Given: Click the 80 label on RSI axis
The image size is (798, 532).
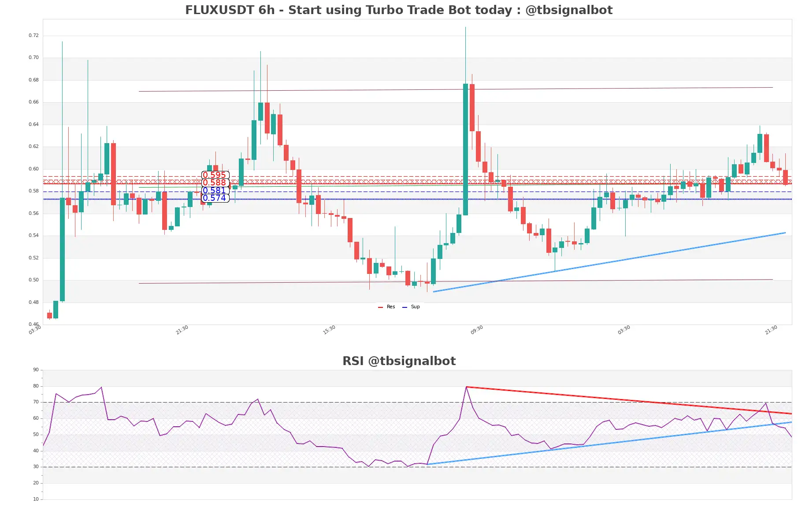Looking at the screenshot, I should (36, 386).
